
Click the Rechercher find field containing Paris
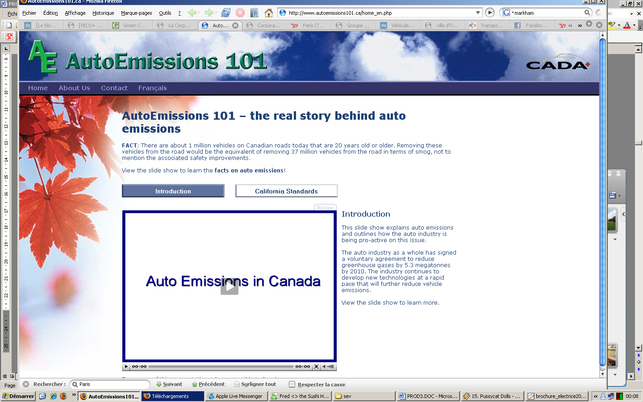coord(110,384)
